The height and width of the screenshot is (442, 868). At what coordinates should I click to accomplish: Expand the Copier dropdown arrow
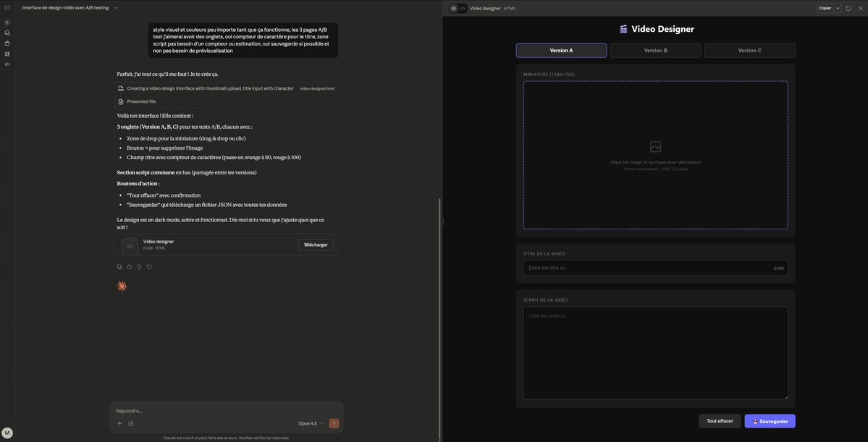(x=838, y=8)
